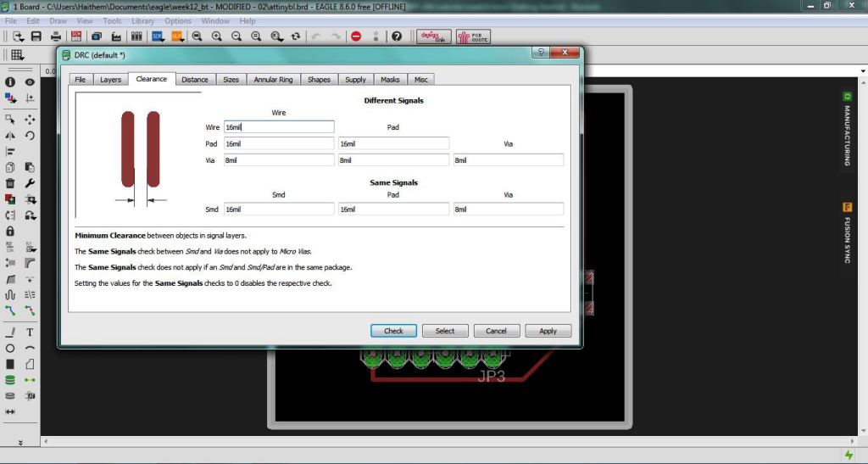
Task: Click the DRC dialog help question button
Action: [541, 52]
